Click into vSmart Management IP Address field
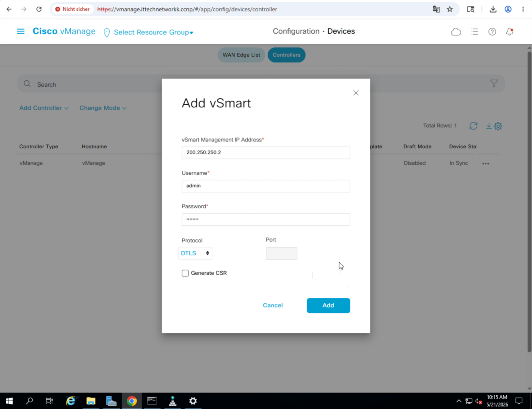This screenshot has width=532, height=409. (x=266, y=152)
